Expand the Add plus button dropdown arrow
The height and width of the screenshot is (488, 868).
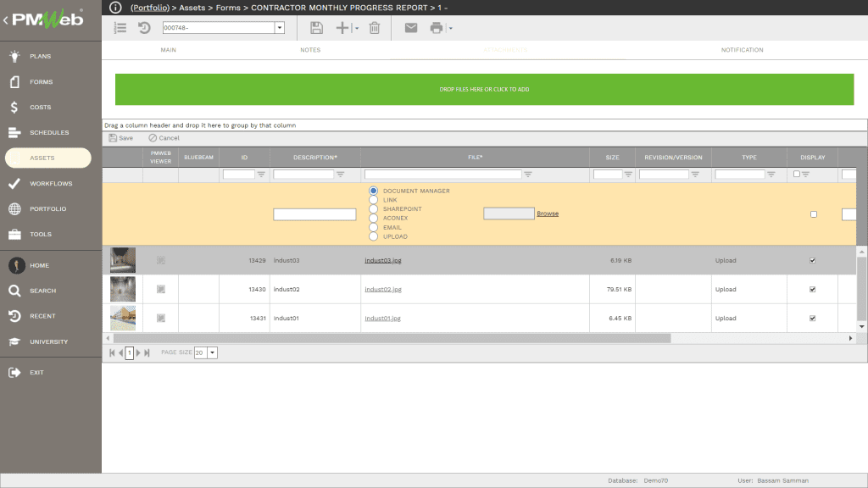pyautogui.click(x=357, y=29)
